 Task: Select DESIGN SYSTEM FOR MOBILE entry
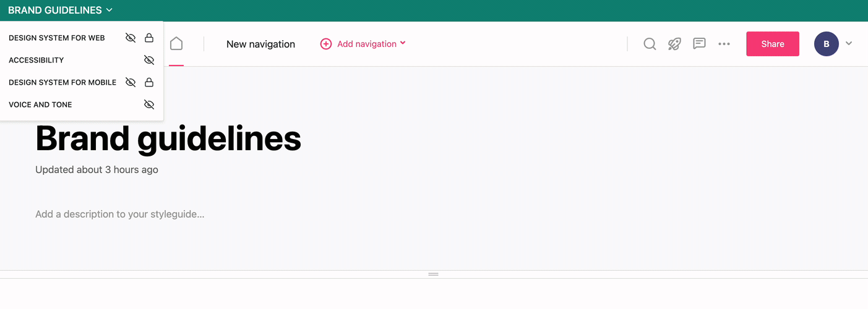coord(62,82)
